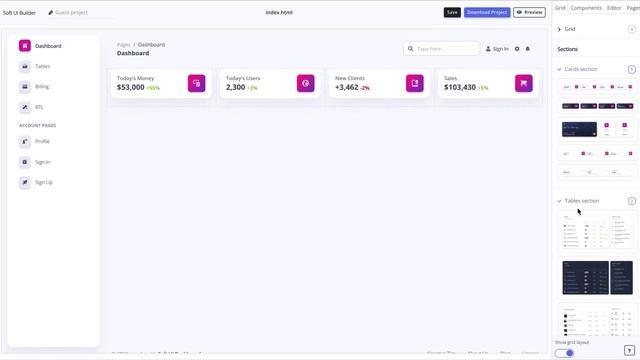The height and width of the screenshot is (360, 640).
Task: Click the Today's Users globe icon
Action: (x=306, y=83)
